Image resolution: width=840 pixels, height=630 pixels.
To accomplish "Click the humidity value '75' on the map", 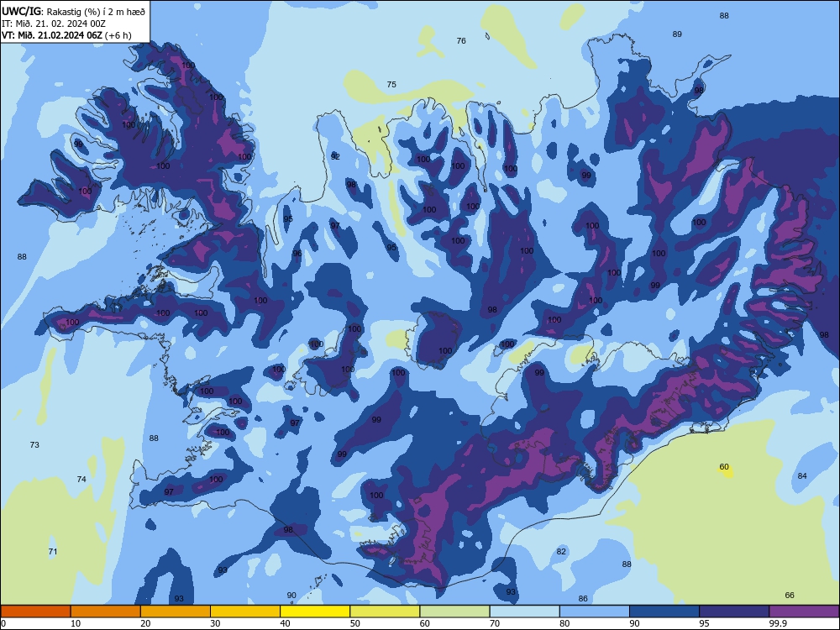I will [x=391, y=85].
